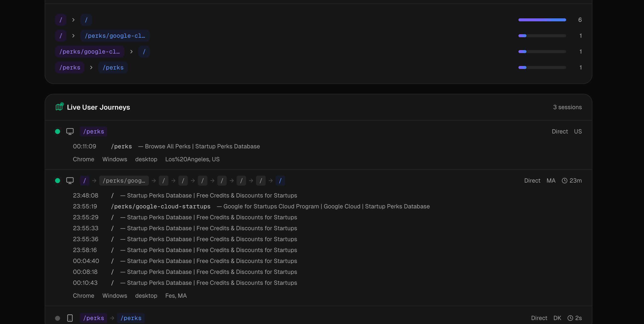The width and height of the screenshot is (644, 324).
Task: Click the progress bar showing value 6
Action: pos(542,20)
